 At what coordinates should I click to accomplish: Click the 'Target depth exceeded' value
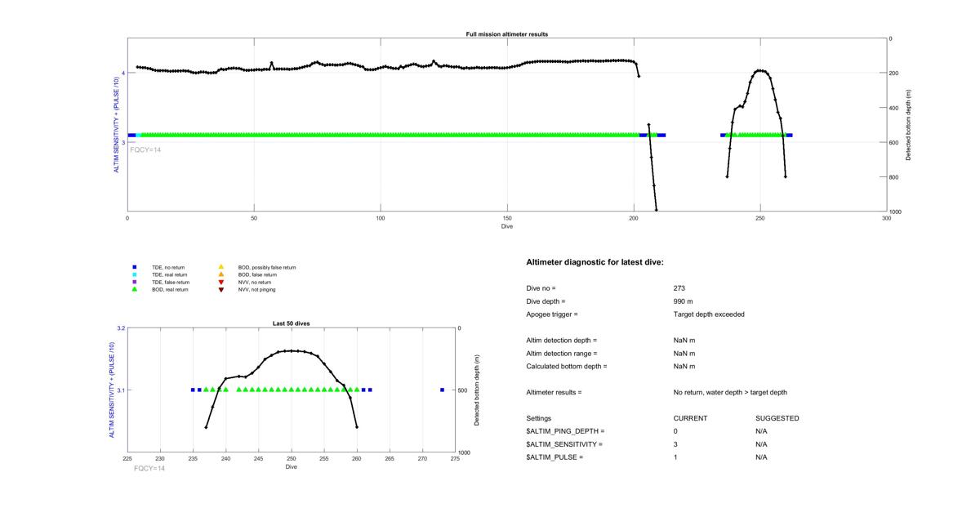pyautogui.click(x=709, y=314)
